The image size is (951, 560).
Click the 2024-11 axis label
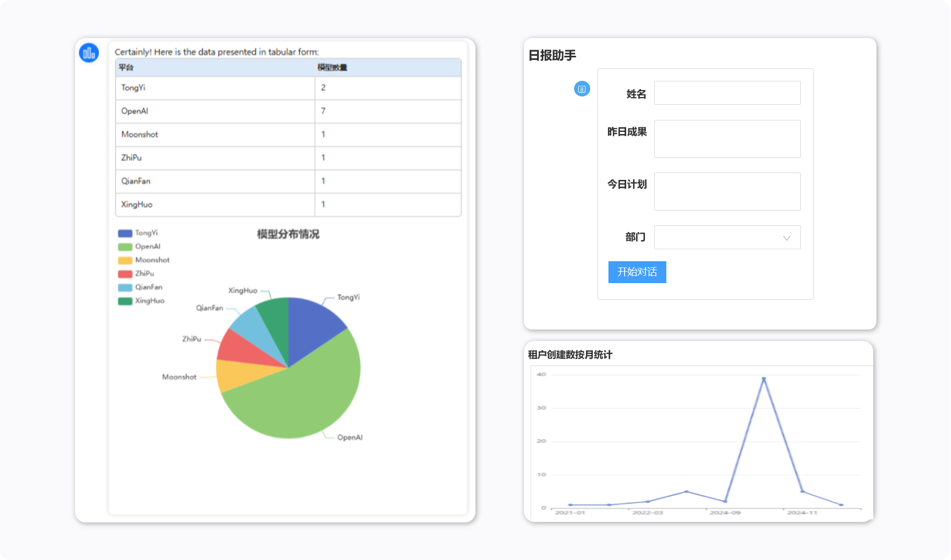click(802, 513)
